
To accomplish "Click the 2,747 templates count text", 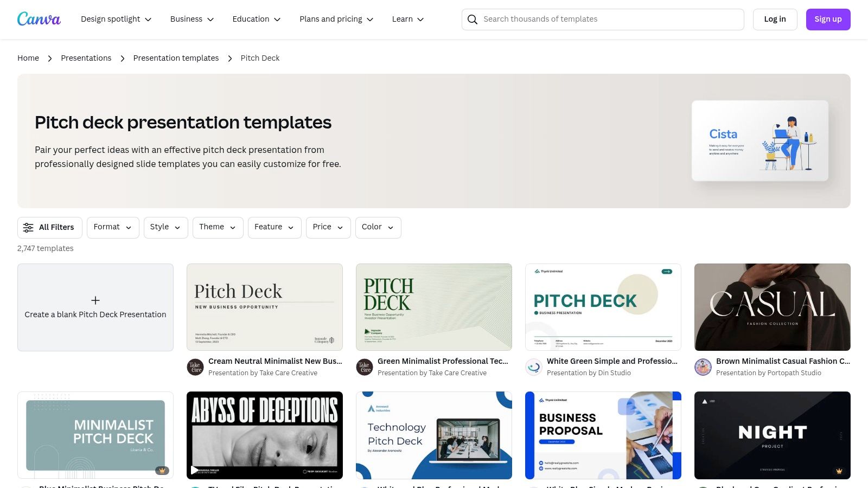I will [x=46, y=248].
